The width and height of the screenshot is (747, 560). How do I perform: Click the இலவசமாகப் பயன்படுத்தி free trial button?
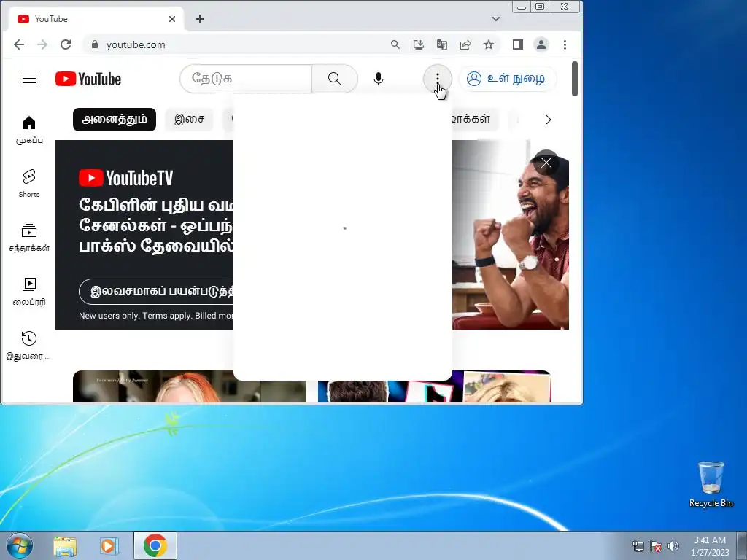pos(156,292)
